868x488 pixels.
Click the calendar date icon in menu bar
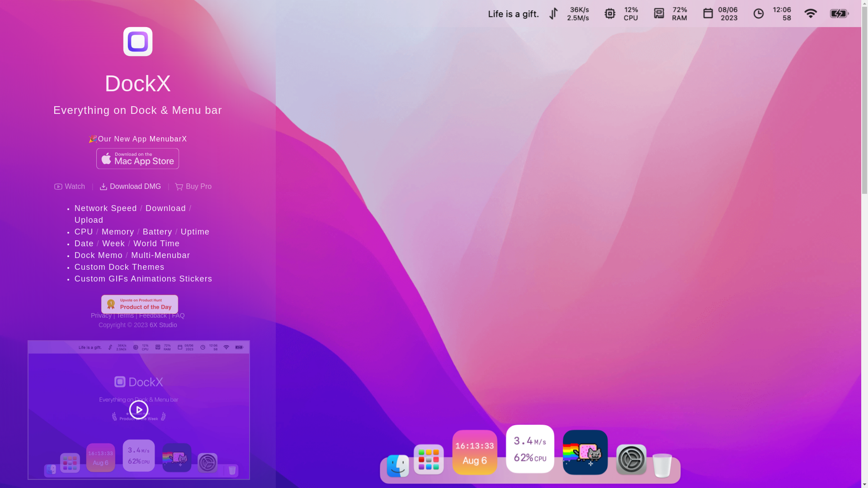(x=708, y=14)
